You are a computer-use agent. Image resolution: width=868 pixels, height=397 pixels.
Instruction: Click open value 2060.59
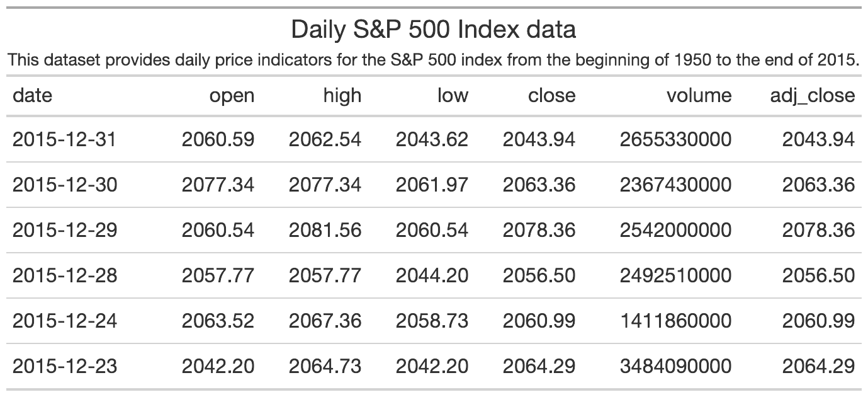pyautogui.click(x=218, y=139)
